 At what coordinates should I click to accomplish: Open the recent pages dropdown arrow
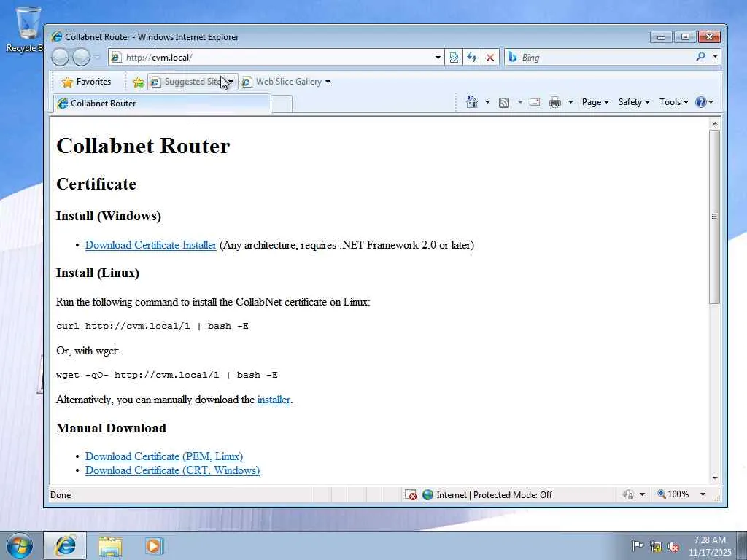click(97, 57)
